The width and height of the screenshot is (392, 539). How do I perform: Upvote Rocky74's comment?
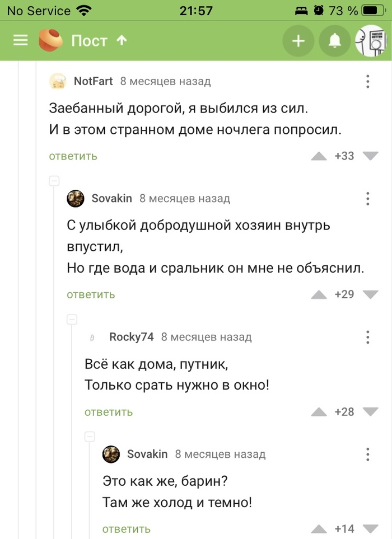coord(319,412)
